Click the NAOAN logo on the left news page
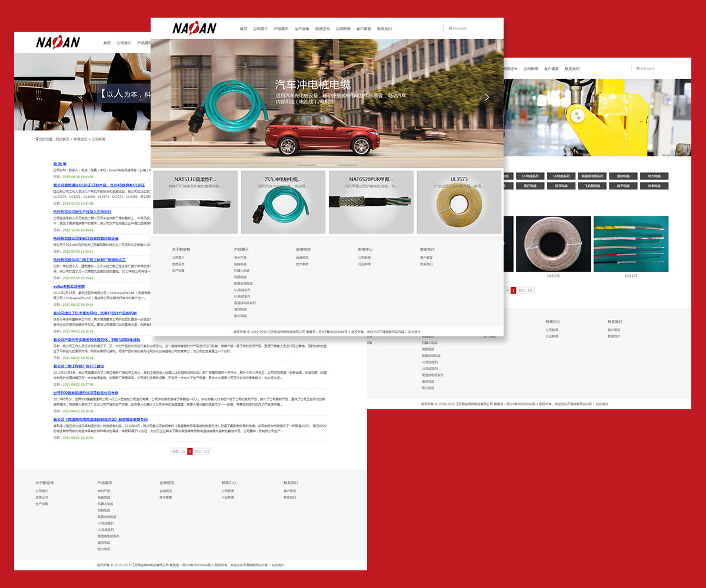Screen dimensions: 706x588 [x=58, y=42]
